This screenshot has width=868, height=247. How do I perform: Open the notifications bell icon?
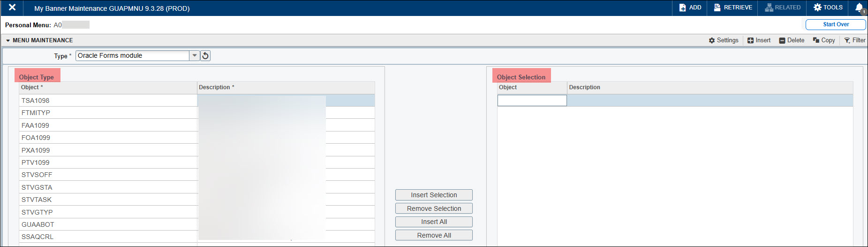[860, 8]
